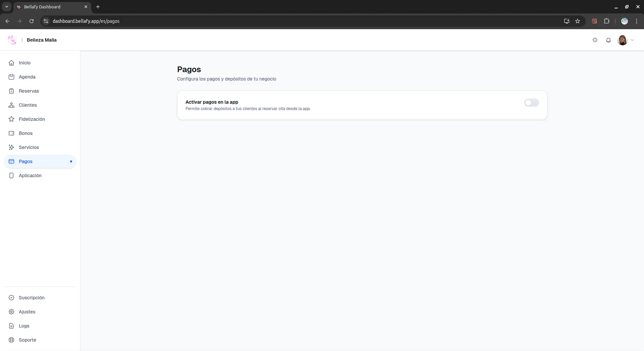Open Fidelización from the sidebar

coord(32,119)
